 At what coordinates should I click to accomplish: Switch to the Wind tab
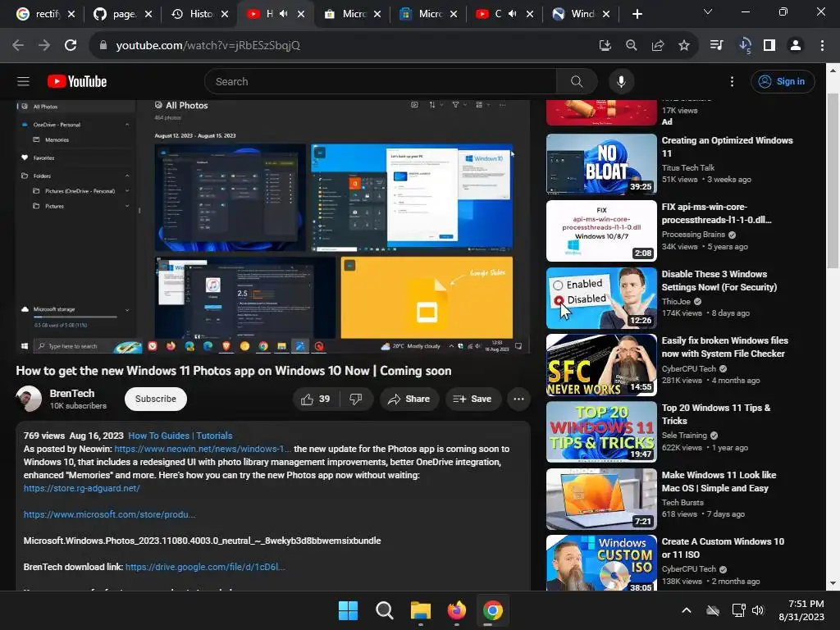click(x=575, y=14)
